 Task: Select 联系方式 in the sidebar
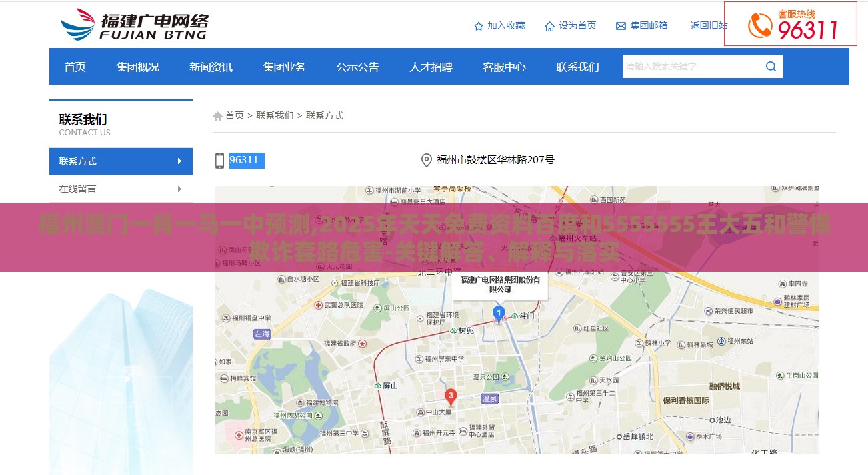click(x=121, y=161)
